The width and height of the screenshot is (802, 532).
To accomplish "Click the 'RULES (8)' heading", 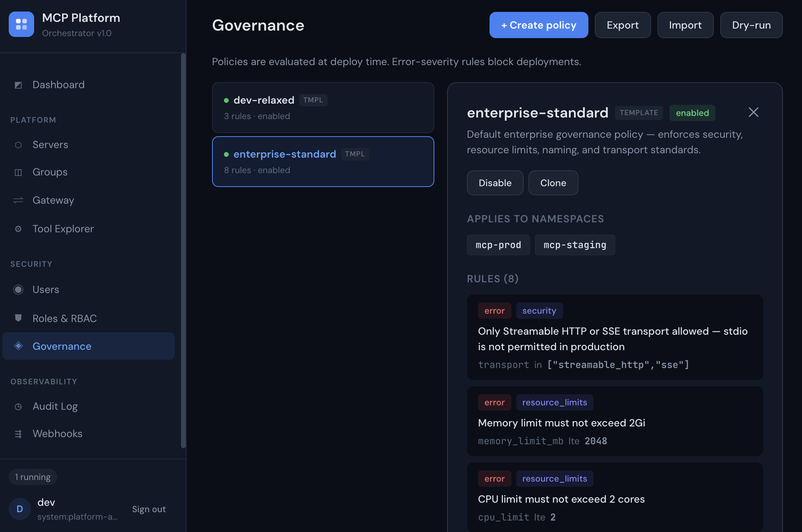I will click(493, 279).
